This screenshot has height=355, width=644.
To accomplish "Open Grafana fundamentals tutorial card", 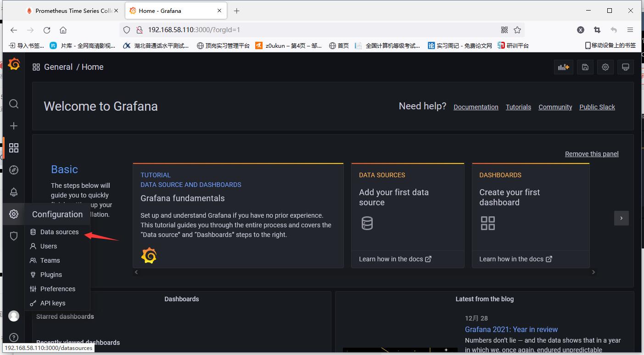I will point(238,215).
